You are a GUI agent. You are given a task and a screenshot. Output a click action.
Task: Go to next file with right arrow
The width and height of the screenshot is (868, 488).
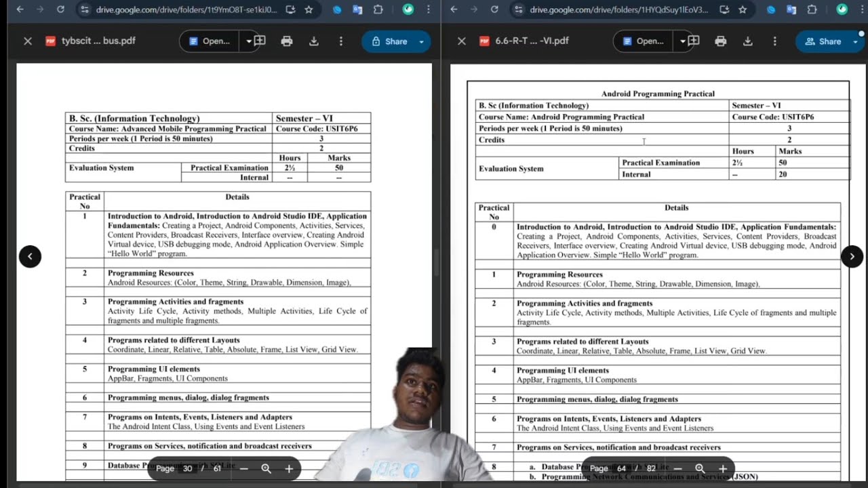click(852, 256)
